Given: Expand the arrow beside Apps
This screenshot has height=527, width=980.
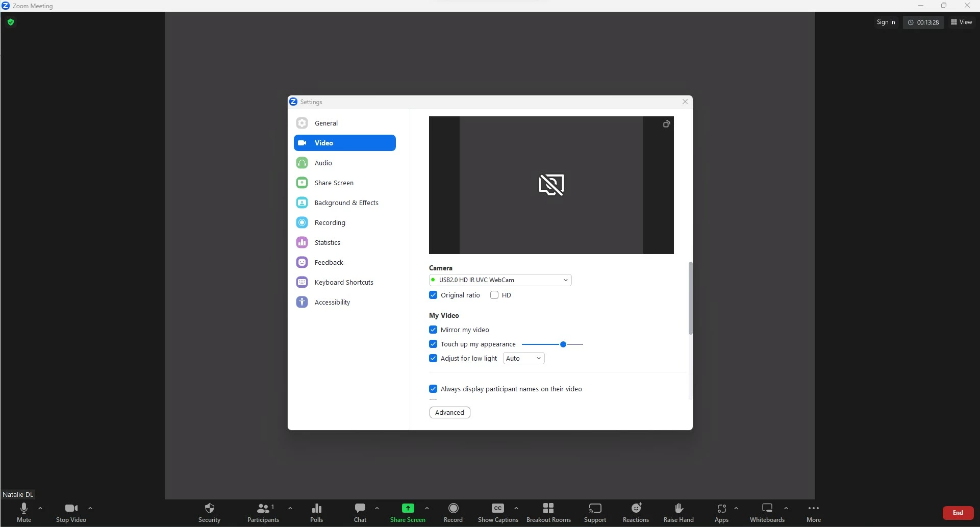Looking at the screenshot, I should (736, 508).
